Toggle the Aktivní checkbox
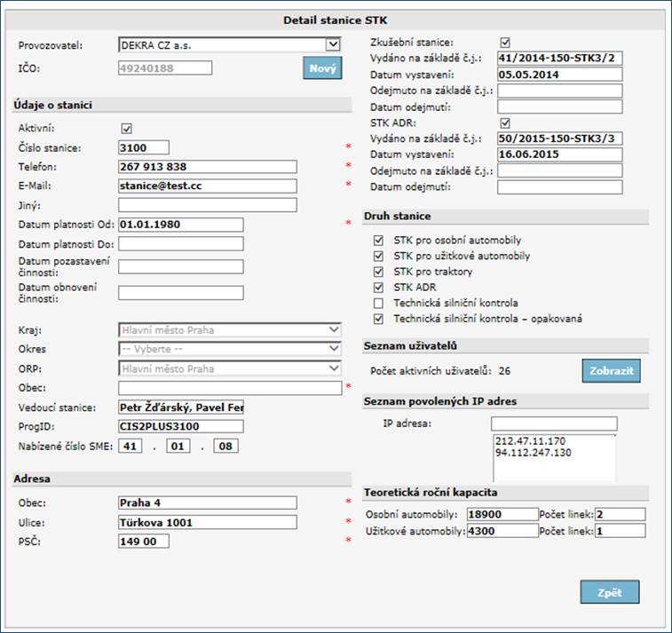This screenshot has height=633, width=672. tap(126, 129)
